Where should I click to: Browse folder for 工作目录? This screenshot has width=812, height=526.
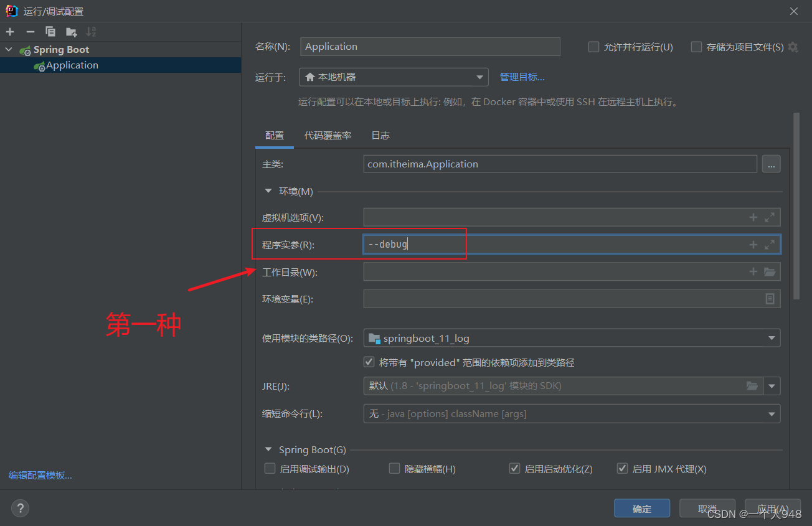(770, 271)
